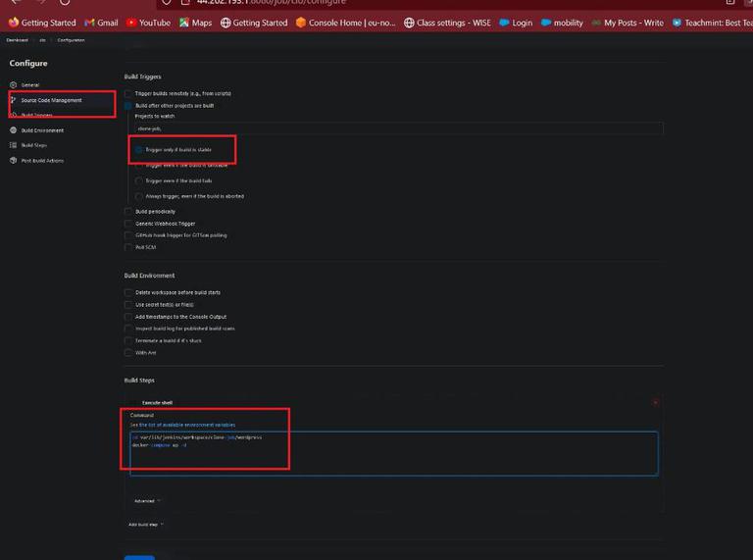Check the With Ant option
This screenshot has height=560, width=753.
tap(127, 352)
